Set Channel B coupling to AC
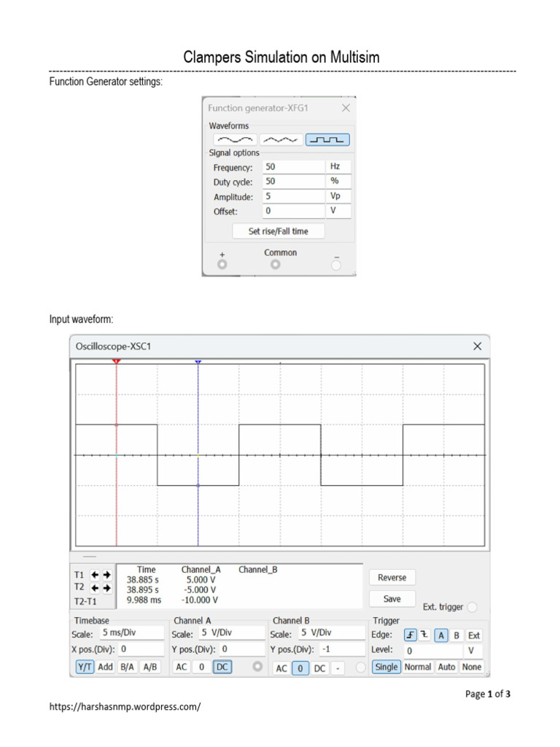 [281, 668]
